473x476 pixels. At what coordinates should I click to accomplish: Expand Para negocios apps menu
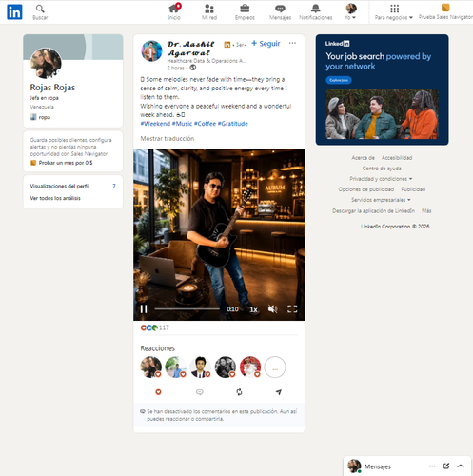[x=394, y=12]
